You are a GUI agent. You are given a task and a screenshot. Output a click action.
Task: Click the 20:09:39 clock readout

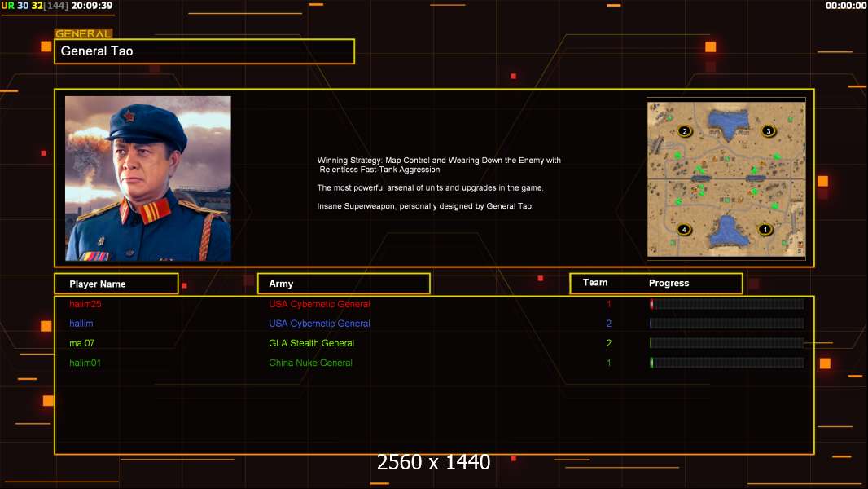pos(92,6)
